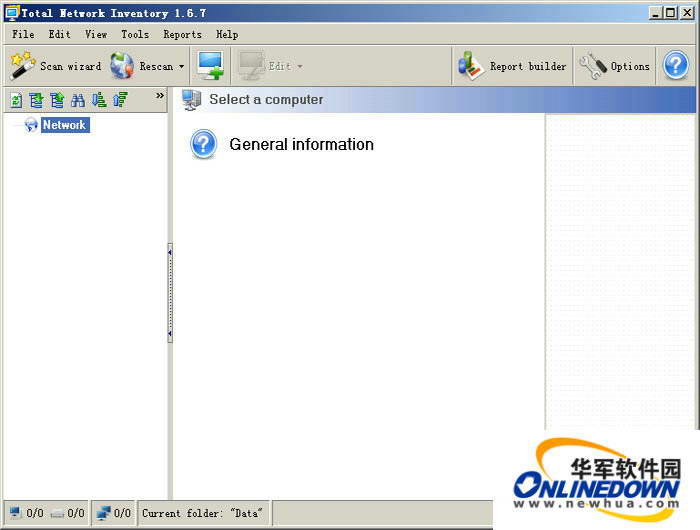Click the collapse all tree icon
The width and height of the screenshot is (700, 530).
click(x=57, y=100)
